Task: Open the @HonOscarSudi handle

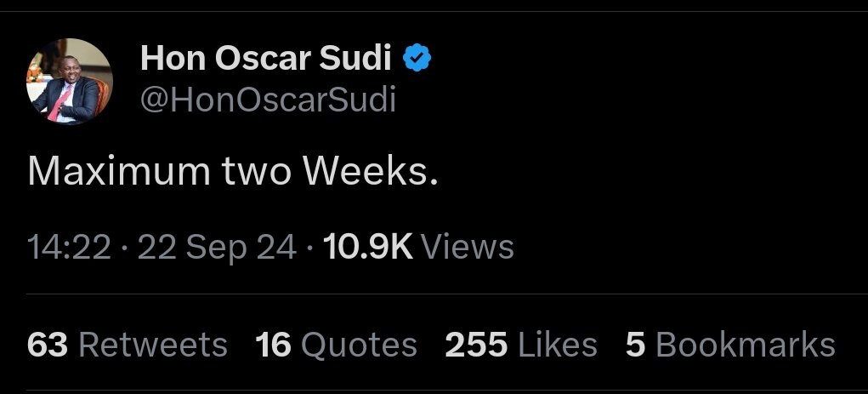Action: coord(268,100)
